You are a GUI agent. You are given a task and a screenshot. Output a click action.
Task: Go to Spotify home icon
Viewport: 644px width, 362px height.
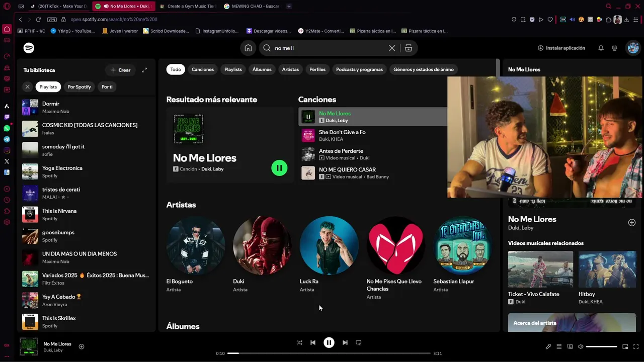click(248, 48)
